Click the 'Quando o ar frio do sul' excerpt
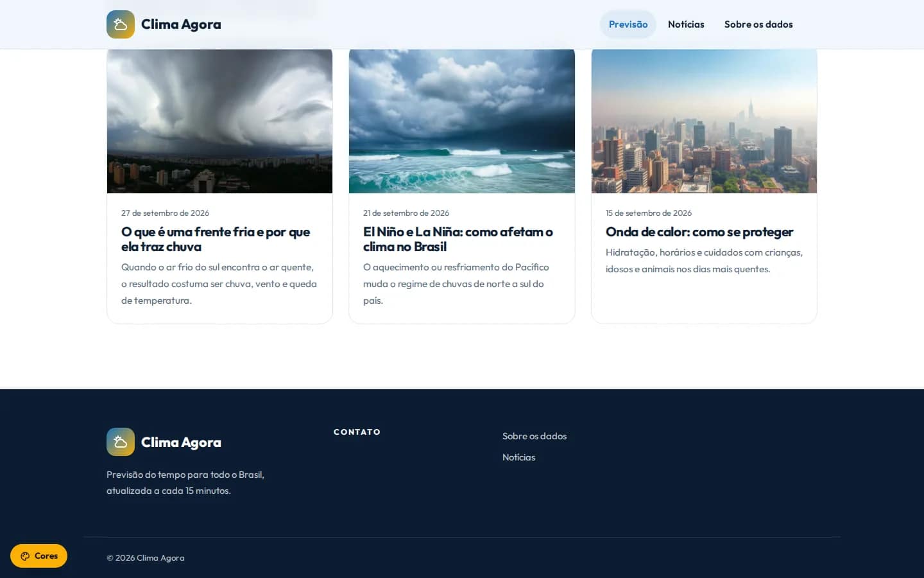 coord(219,284)
